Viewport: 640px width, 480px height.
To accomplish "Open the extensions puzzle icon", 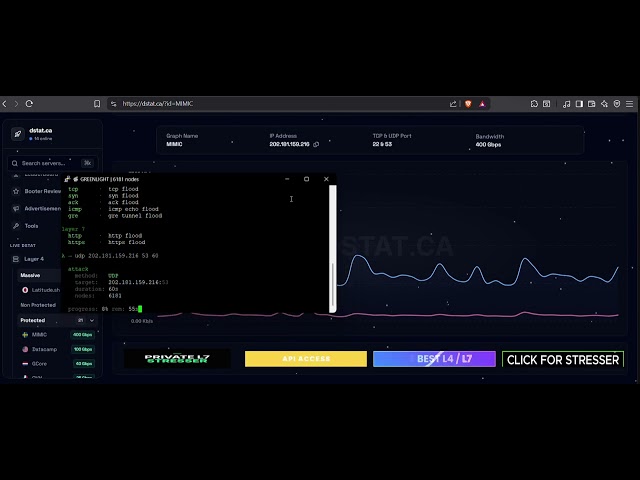I will pyautogui.click(x=534, y=104).
